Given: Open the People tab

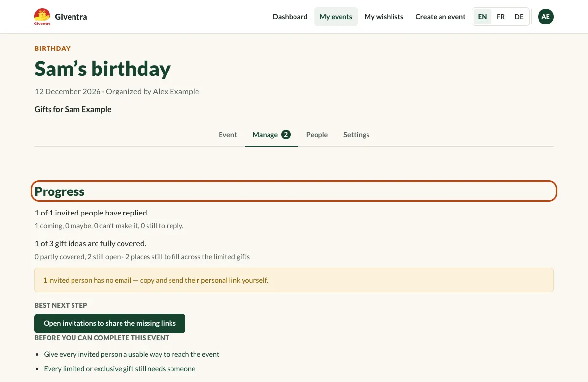Looking at the screenshot, I should point(317,135).
